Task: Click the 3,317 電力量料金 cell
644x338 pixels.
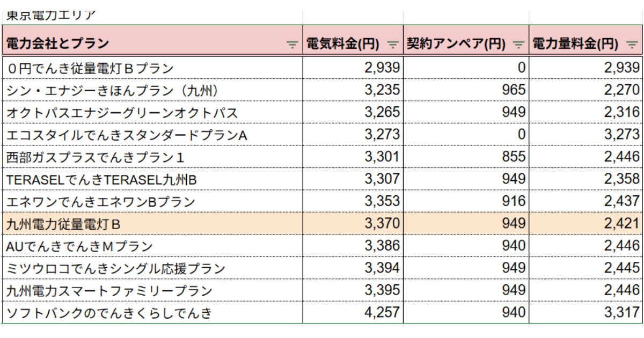Action: [586, 313]
